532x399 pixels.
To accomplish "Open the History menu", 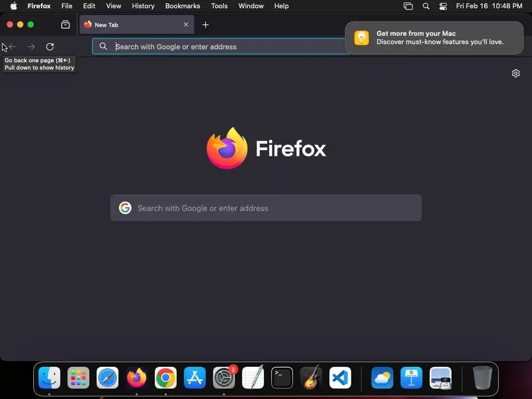I will coord(143,6).
